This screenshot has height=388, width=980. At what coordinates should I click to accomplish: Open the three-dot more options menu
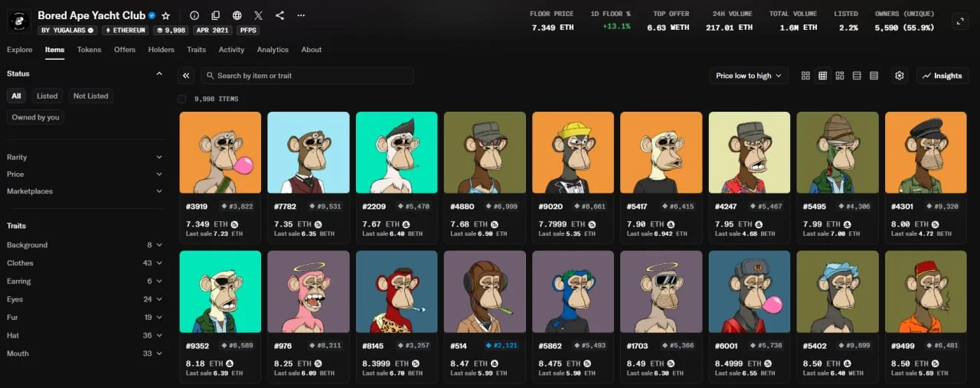click(301, 15)
